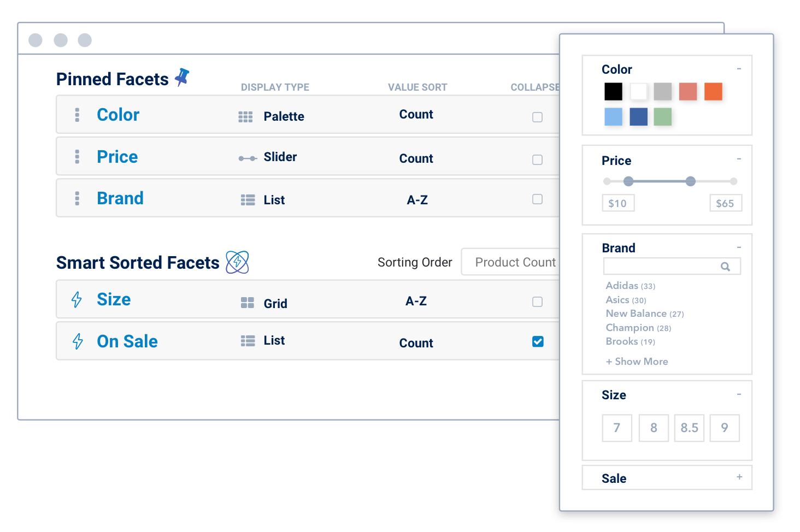The width and height of the screenshot is (800, 532).
Task: Click the drag handle next to Color facet
Action: pos(77,115)
